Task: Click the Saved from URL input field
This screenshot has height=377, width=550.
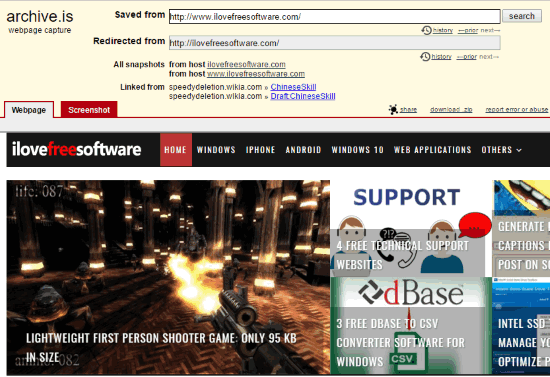Action: pos(335,16)
